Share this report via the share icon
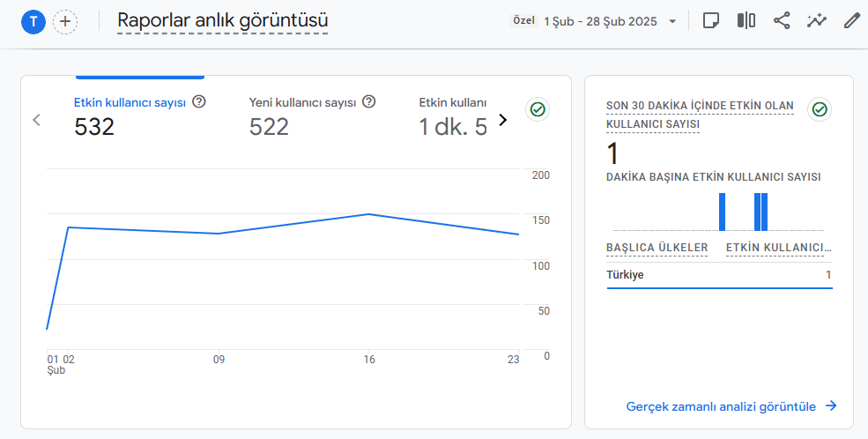 tap(782, 21)
